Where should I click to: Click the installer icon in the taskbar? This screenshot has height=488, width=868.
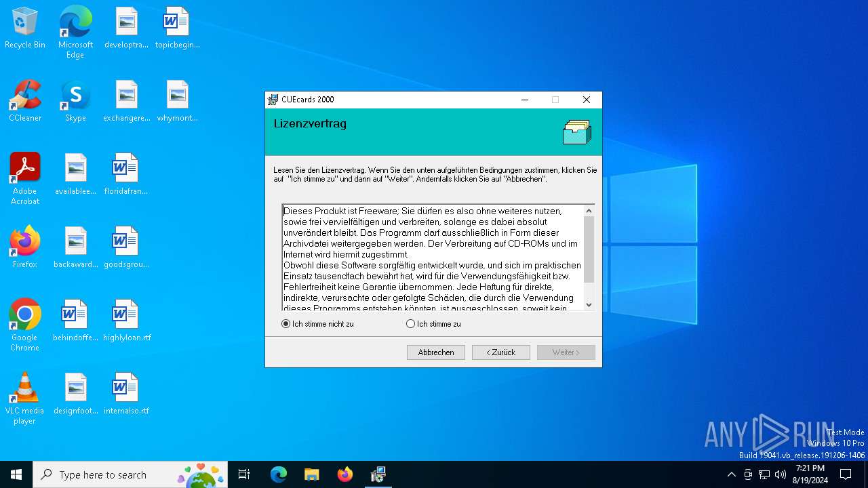(x=378, y=474)
